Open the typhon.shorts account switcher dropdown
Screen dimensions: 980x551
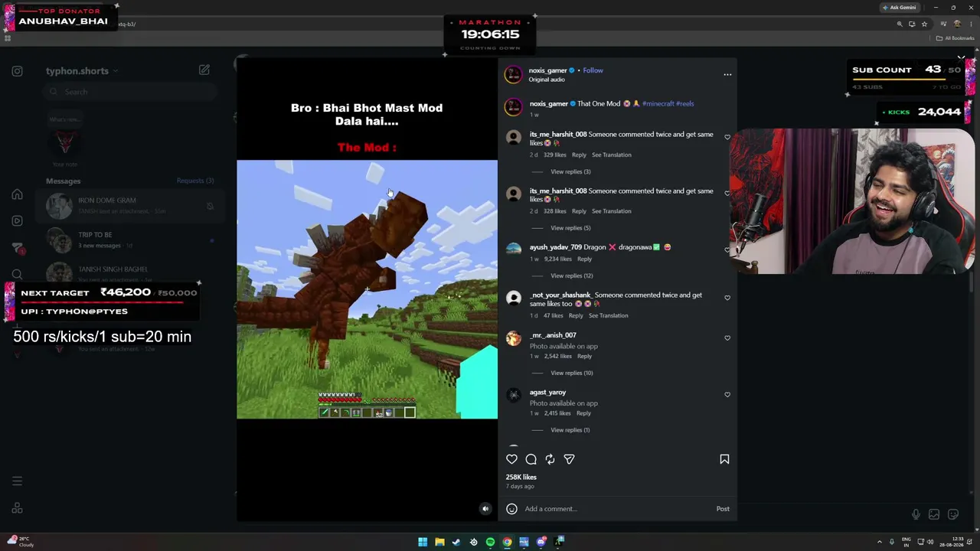tap(82, 71)
